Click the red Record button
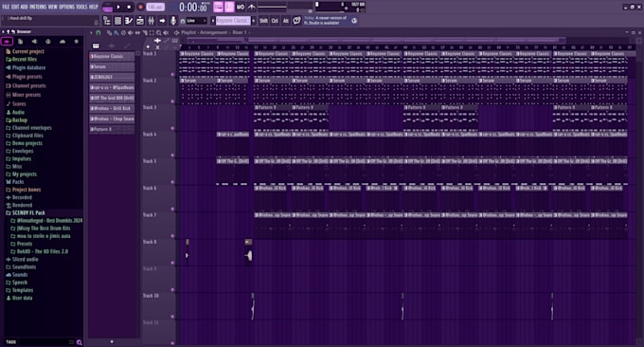 140,7
